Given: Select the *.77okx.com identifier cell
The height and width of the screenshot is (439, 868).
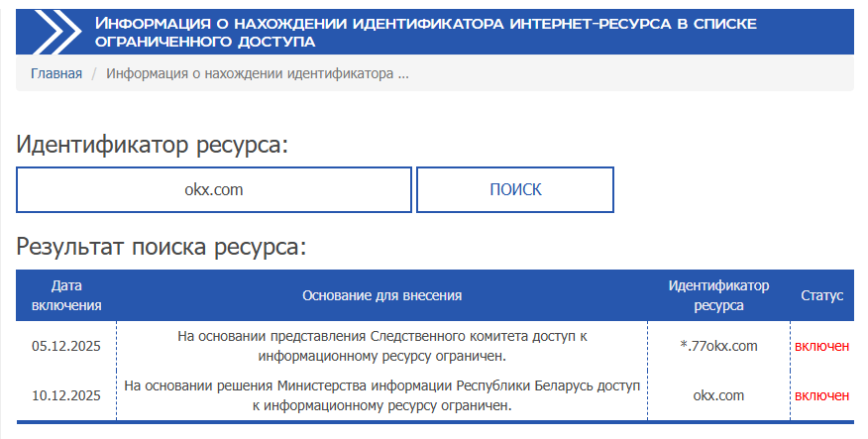Looking at the screenshot, I should point(718,346).
